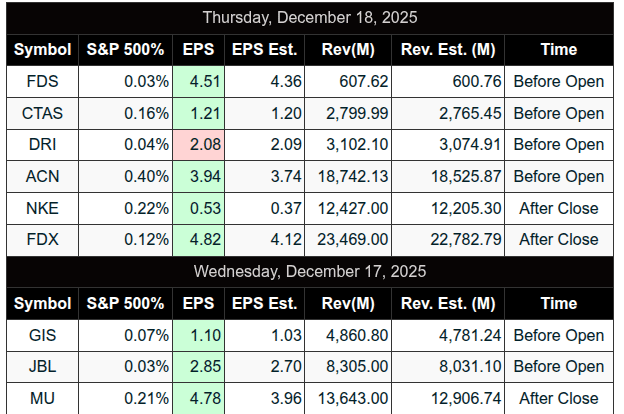Image resolution: width=624 pixels, height=414 pixels.
Task: Open the ACN symbol entry
Action: (x=42, y=177)
